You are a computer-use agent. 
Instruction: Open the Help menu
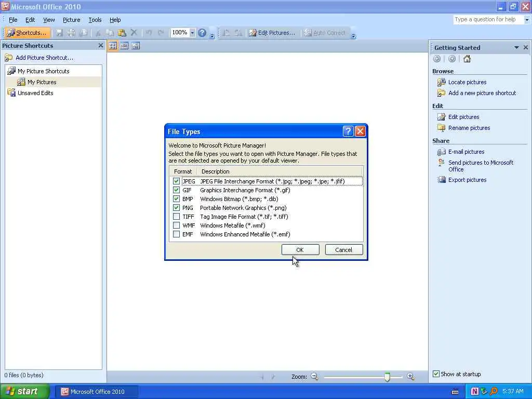[115, 20]
